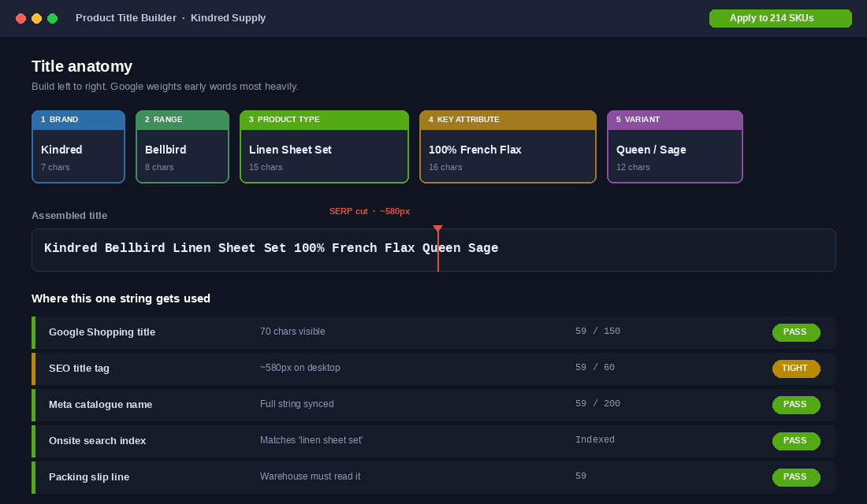Click PASS badge for Meta catalogue name
The width and height of the screenshot is (867, 504).
796,405
